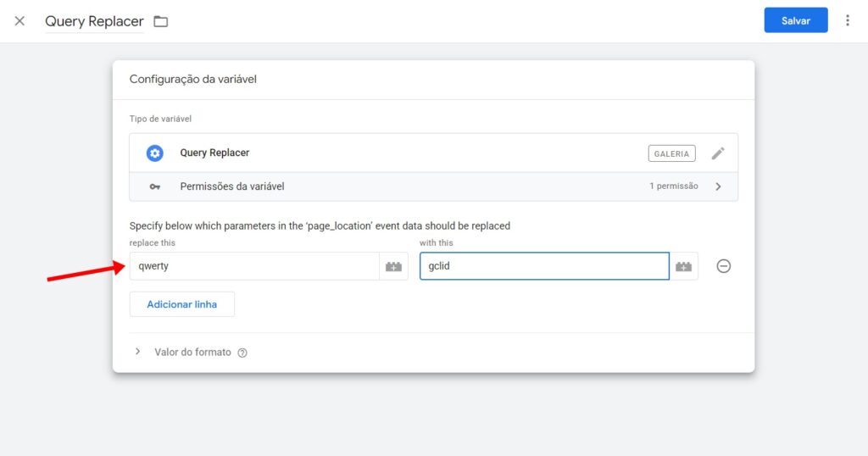This screenshot has width=868, height=456.
Task: Click the Salvar button
Action: pyautogui.click(x=795, y=21)
